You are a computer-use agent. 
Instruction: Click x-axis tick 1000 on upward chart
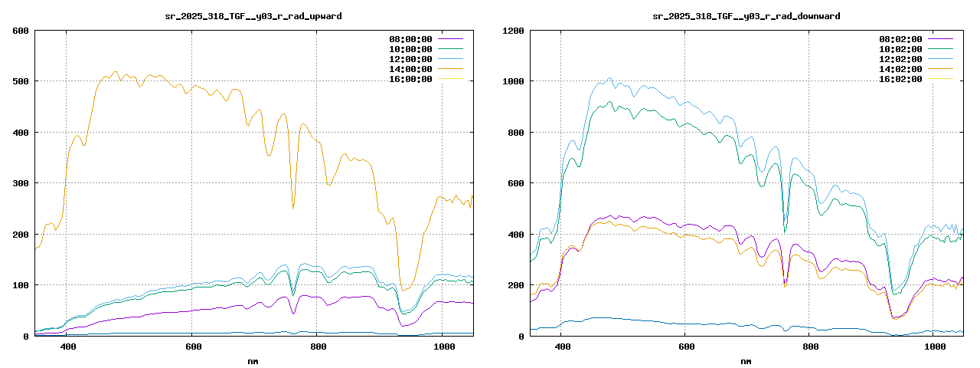click(445, 347)
